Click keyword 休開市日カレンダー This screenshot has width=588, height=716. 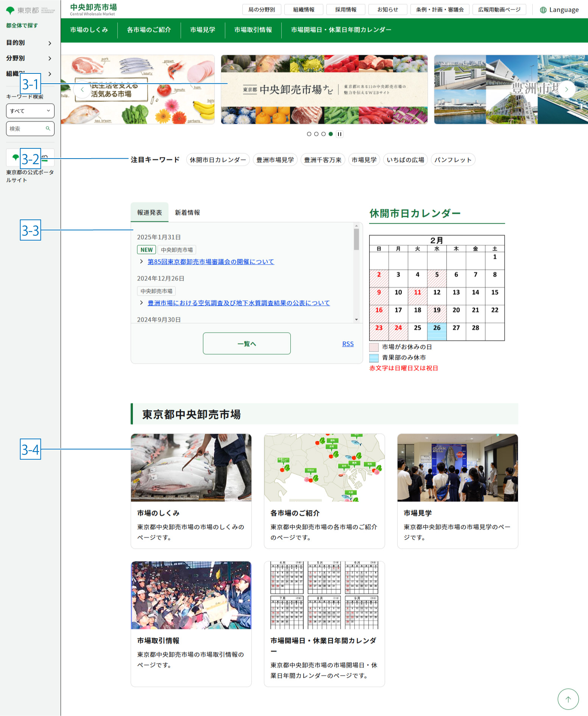[218, 160]
